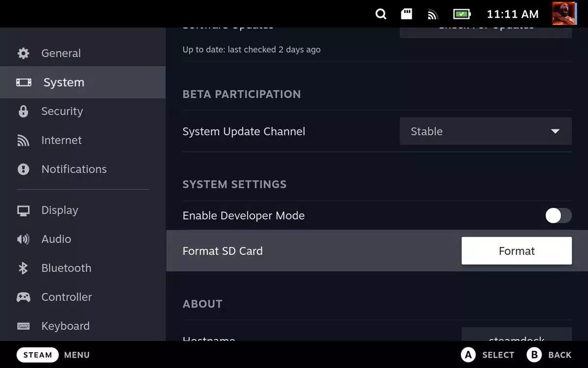
Task: Toggle the Enable Developer Mode switch
Action: [558, 216]
